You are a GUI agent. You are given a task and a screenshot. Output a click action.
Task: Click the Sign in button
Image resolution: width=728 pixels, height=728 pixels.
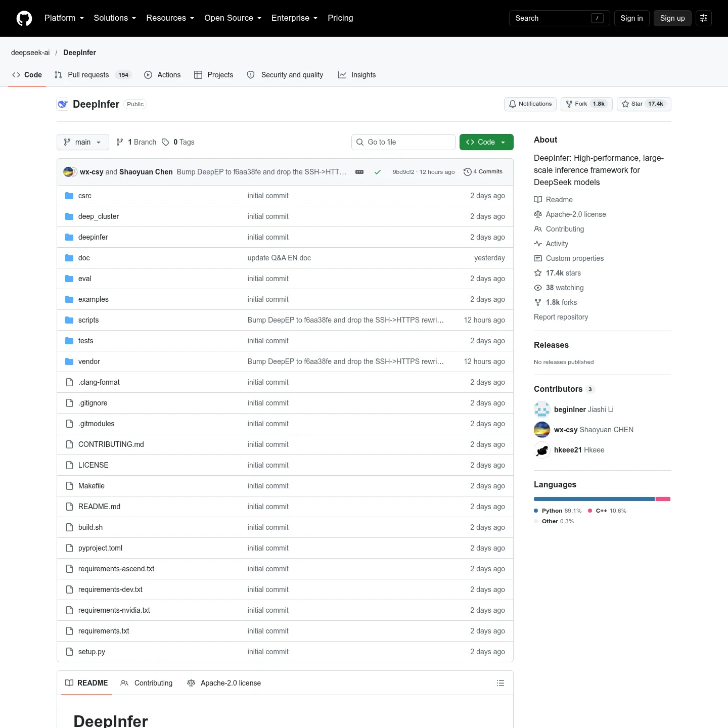pos(632,18)
